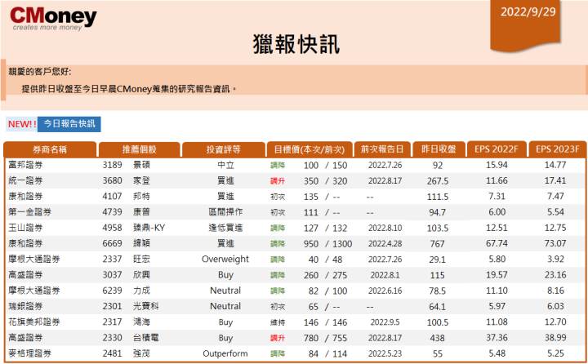The width and height of the screenshot is (588, 364).
Task: Click the 親愛的客戶您好 greeting text
Action: 40,72
